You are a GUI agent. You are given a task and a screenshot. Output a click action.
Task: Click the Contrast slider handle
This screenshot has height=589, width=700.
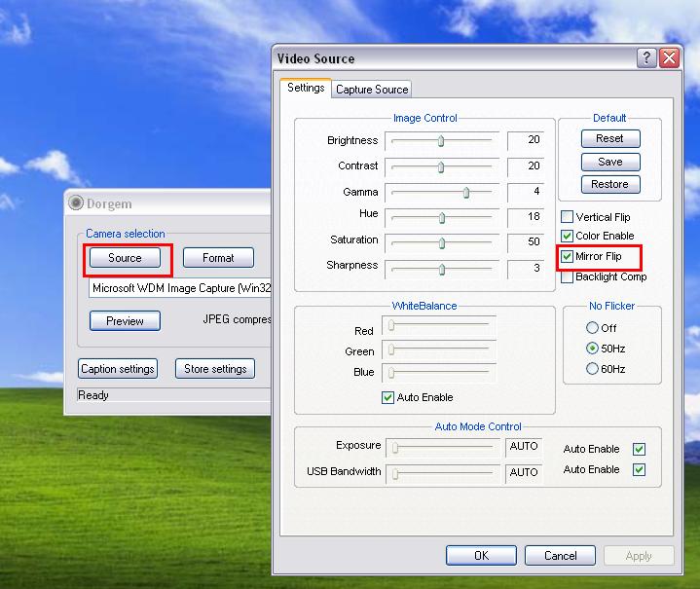tap(441, 167)
